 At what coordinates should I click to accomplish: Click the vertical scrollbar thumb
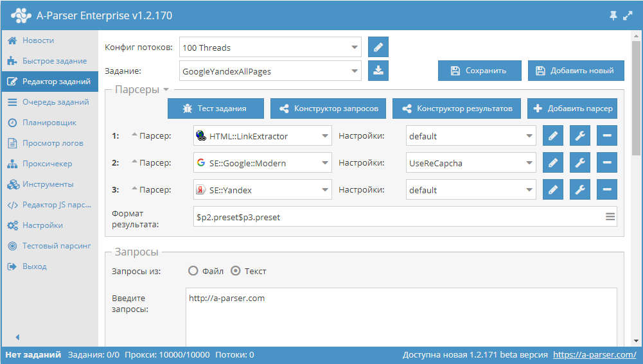coord(636,98)
